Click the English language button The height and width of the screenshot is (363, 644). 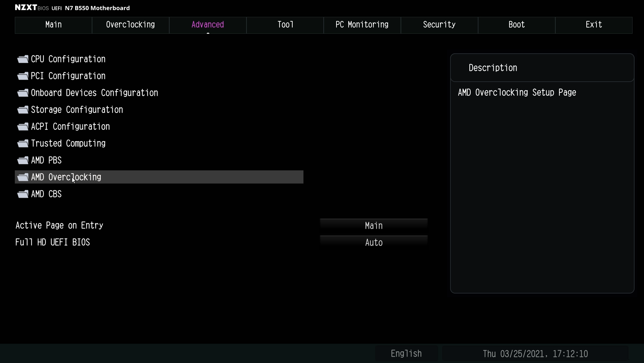click(x=406, y=354)
